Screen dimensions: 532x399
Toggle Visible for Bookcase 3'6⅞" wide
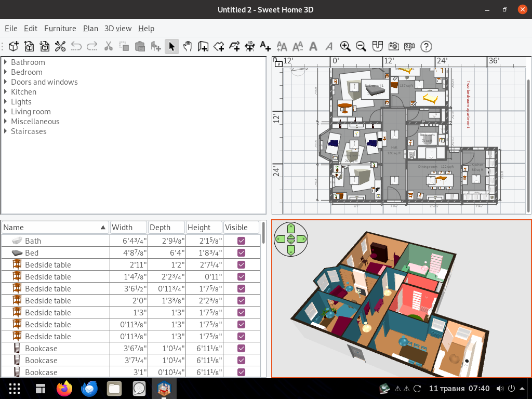click(241, 348)
